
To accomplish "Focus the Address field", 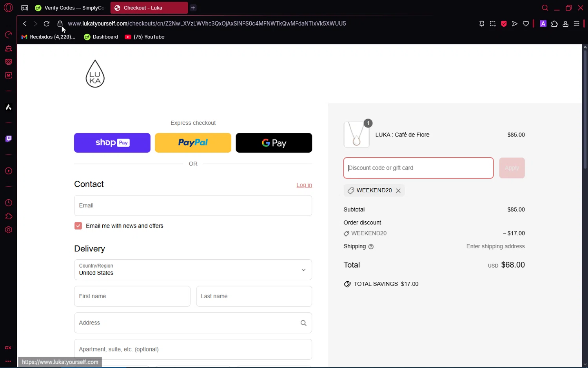I will coord(193,323).
